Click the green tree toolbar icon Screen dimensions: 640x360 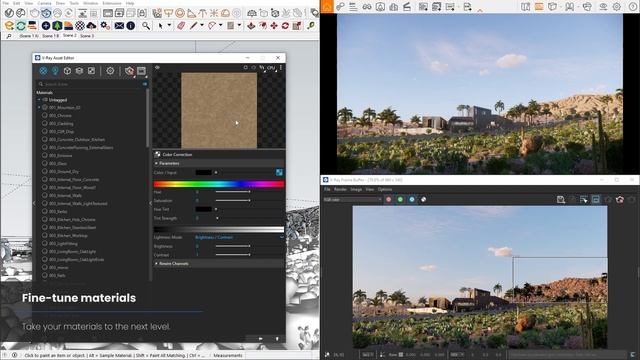tap(57, 26)
